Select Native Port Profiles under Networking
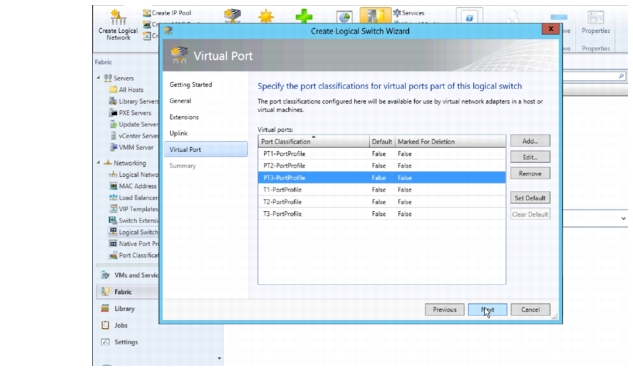This screenshot has width=633, height=382. pyautogui.click(x=134, y=243)
